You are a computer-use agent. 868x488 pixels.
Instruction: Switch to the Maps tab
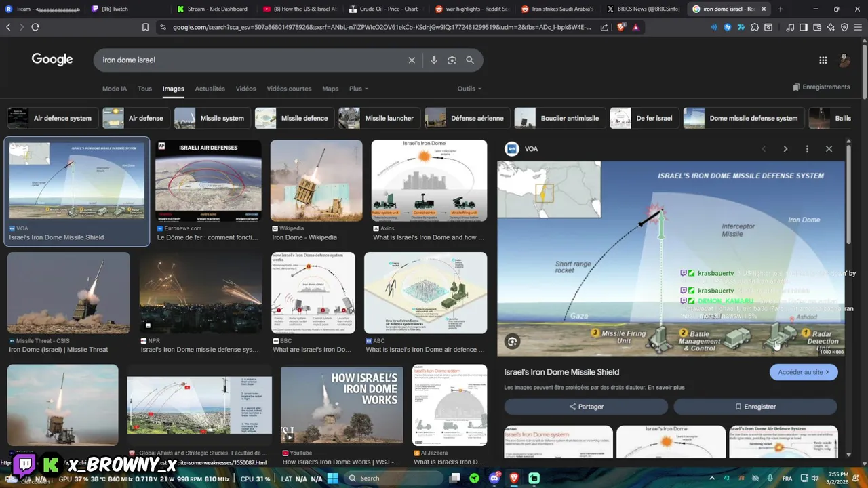coord(330,89)
